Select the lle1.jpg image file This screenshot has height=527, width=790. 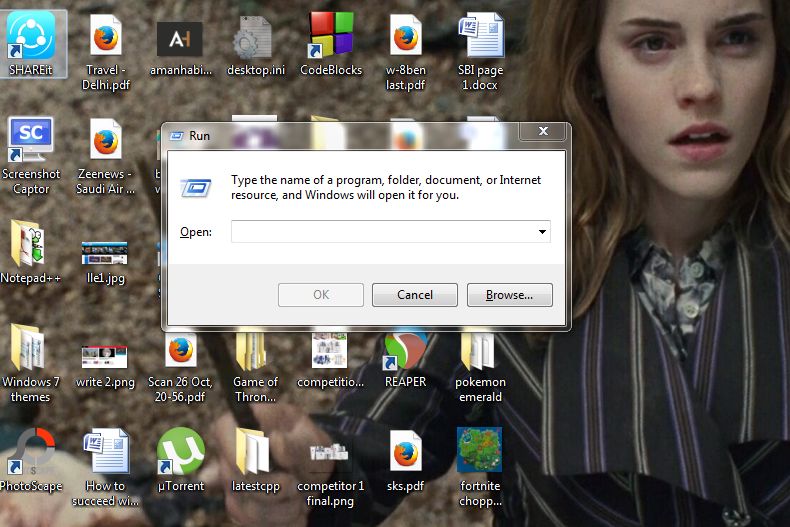105,262
